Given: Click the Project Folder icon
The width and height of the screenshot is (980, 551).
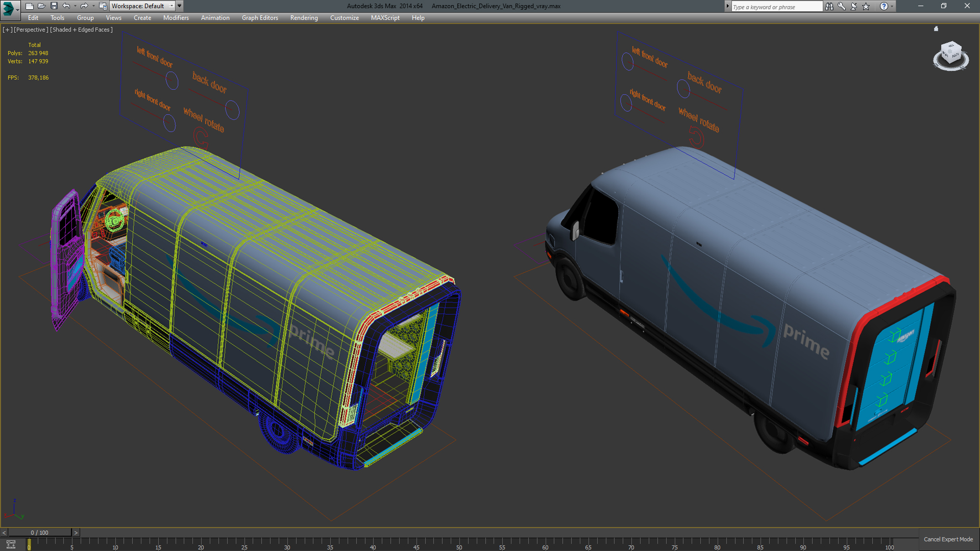Looking at the screenshot, I should [103, 6].
